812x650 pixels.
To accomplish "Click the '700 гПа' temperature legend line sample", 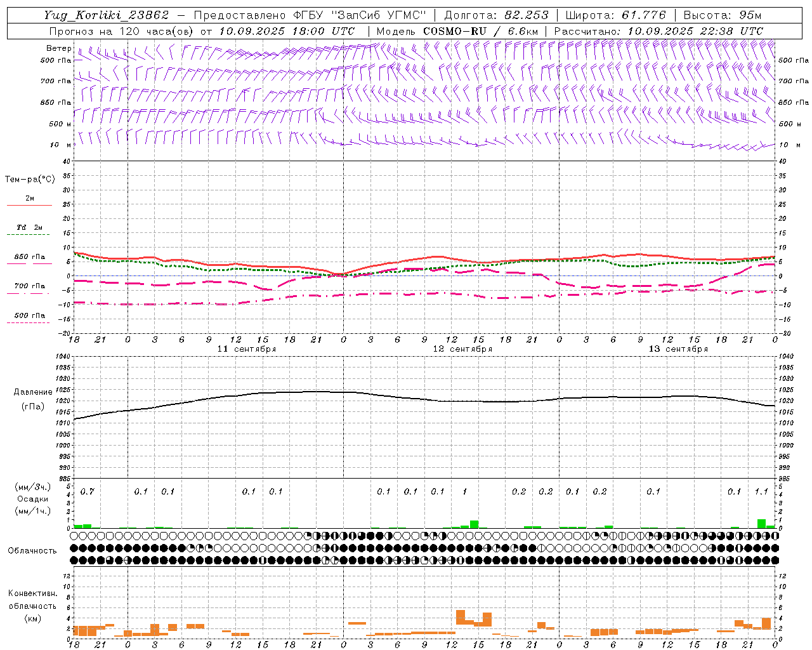I will (28, 294).
